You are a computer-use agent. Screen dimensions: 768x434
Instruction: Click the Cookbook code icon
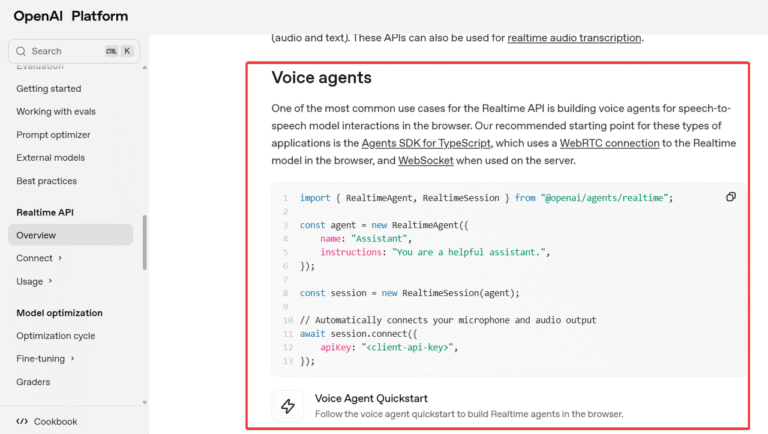22,421
